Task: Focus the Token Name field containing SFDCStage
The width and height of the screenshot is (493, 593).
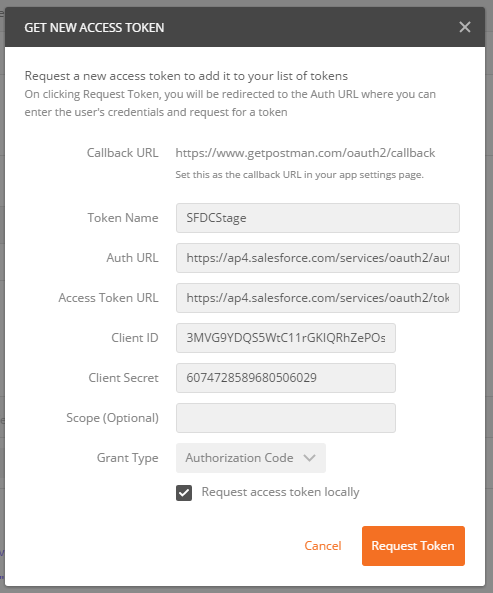Action: [x=318, y=218]
